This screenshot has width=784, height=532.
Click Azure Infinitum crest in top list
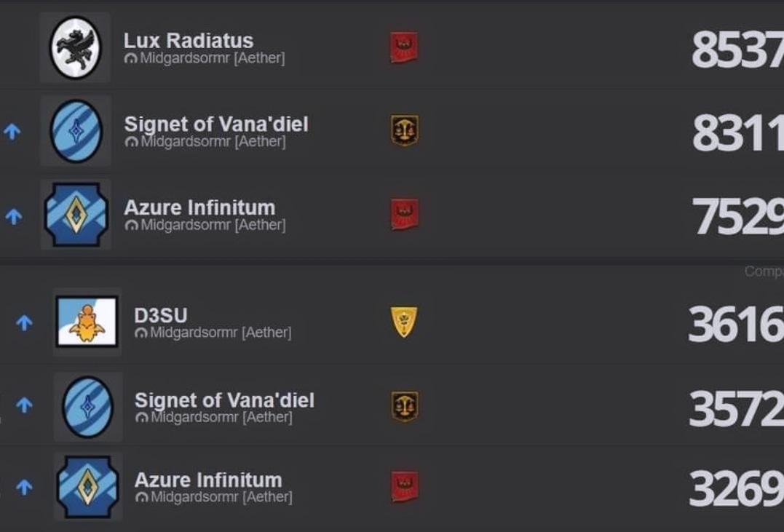[x=76, y=215]
